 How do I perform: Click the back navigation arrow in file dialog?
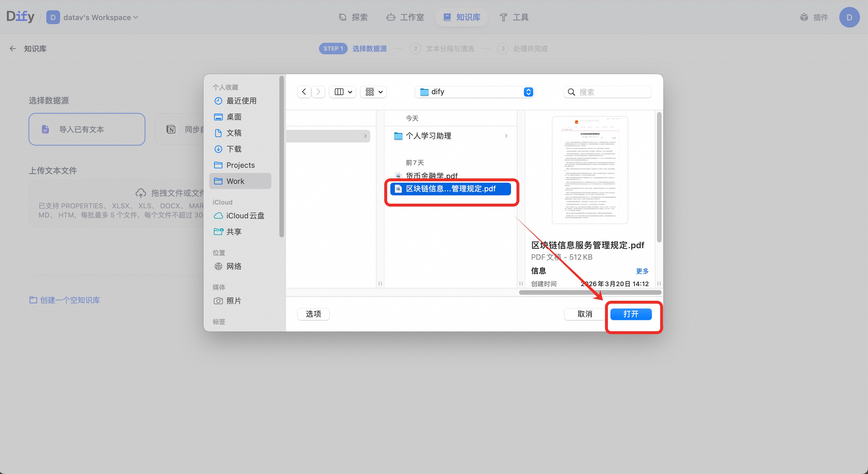(304, 92)
